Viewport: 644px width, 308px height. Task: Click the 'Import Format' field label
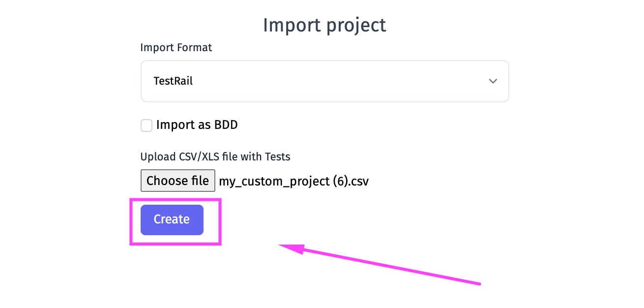tap(176, 48)
